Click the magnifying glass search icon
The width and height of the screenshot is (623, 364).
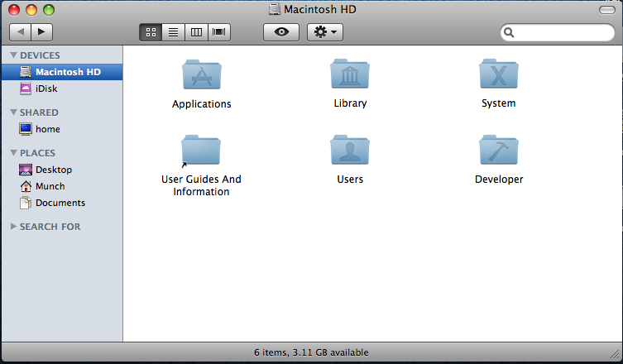coord(509,32)
